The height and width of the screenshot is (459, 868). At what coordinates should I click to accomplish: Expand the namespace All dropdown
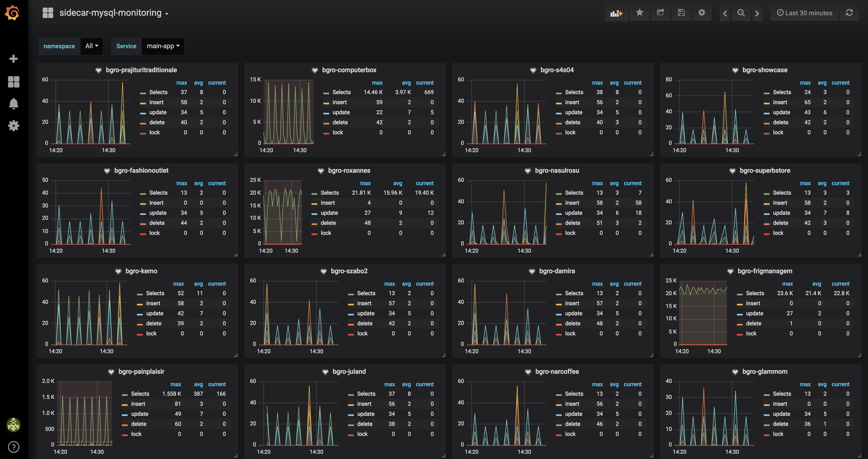[92, 46]
